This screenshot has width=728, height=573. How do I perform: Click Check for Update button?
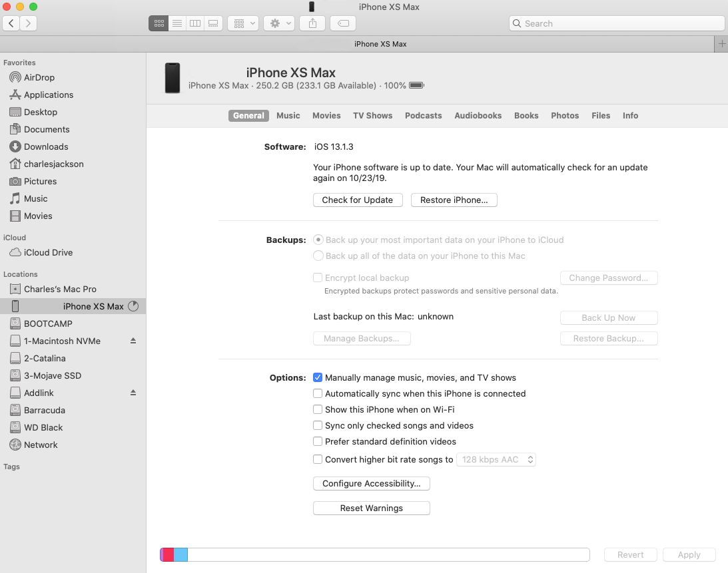click(358, 200)
